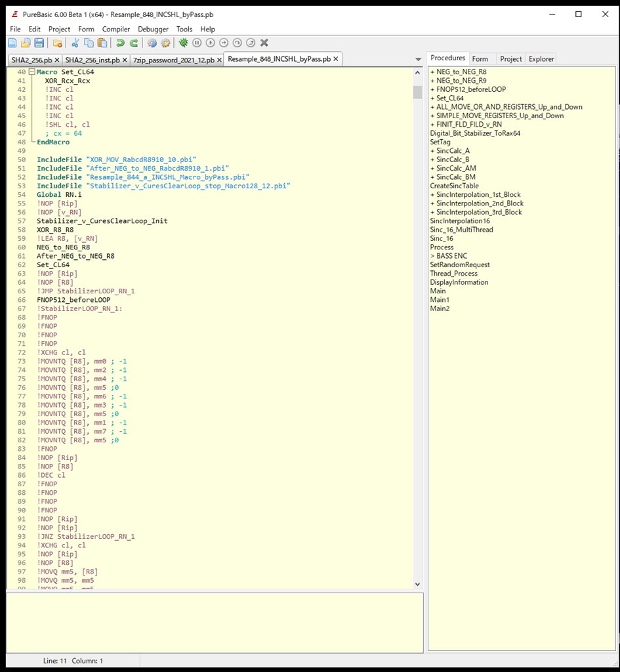
Task: Click the Close file toolbar icon
Action: [58, 43]
